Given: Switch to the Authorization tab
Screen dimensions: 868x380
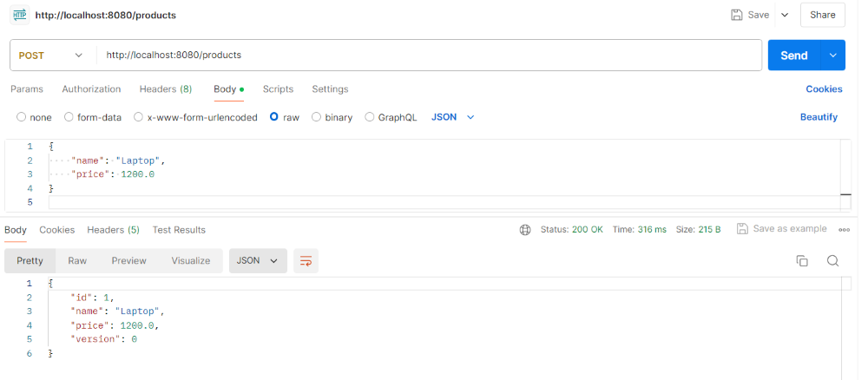Looking at the screenshot, I should pos(91,89).
